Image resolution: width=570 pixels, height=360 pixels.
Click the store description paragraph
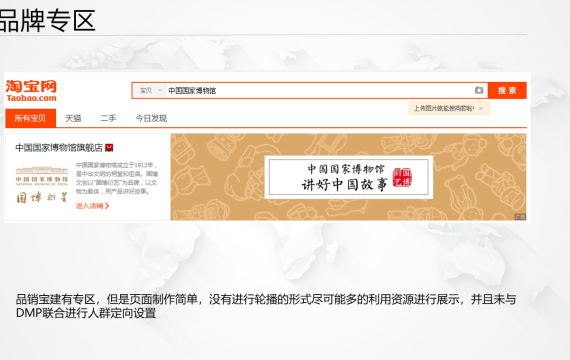pyautogui.click(x=117, y=178)
